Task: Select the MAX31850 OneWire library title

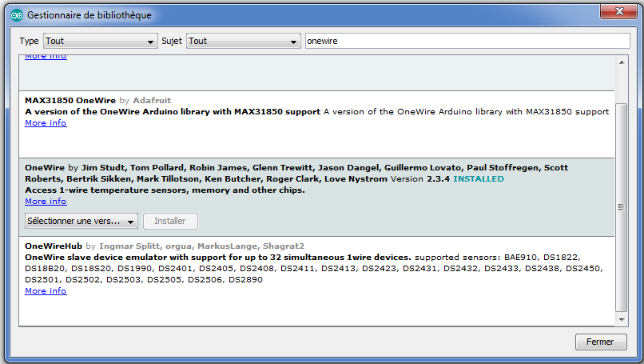Action: pos(70,100)
